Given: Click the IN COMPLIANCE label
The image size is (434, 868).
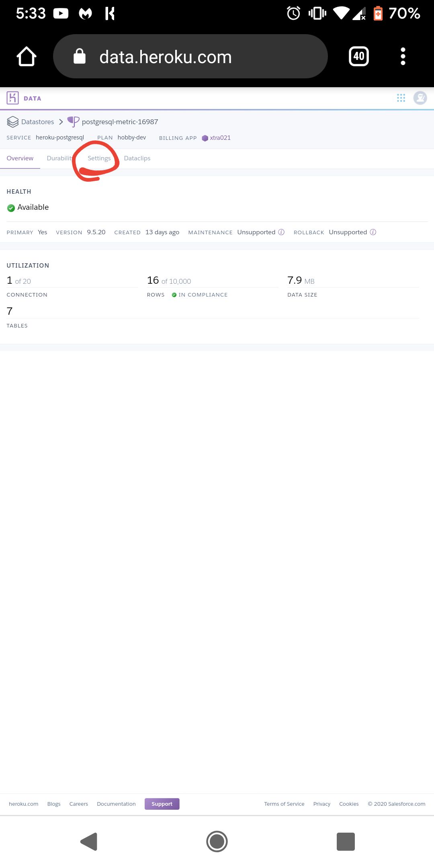Looking at the screenshot, I should click(x=203, y=295).
